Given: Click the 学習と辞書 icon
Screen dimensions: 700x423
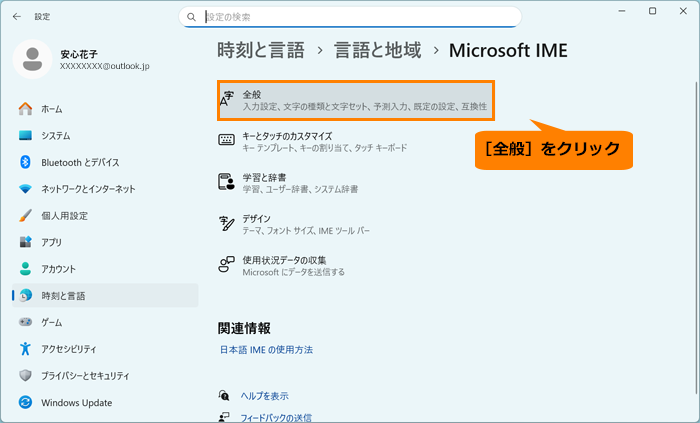Looking at the screenshot, I should click(226, 182).
